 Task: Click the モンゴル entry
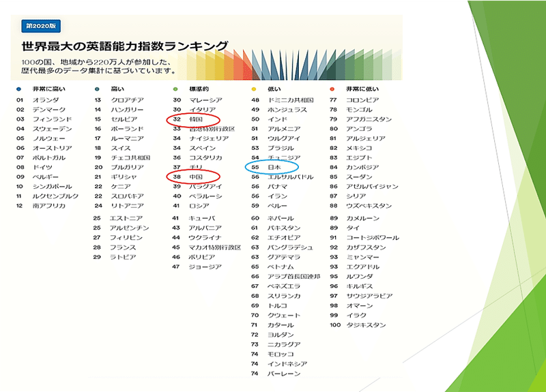pos(359,110)
